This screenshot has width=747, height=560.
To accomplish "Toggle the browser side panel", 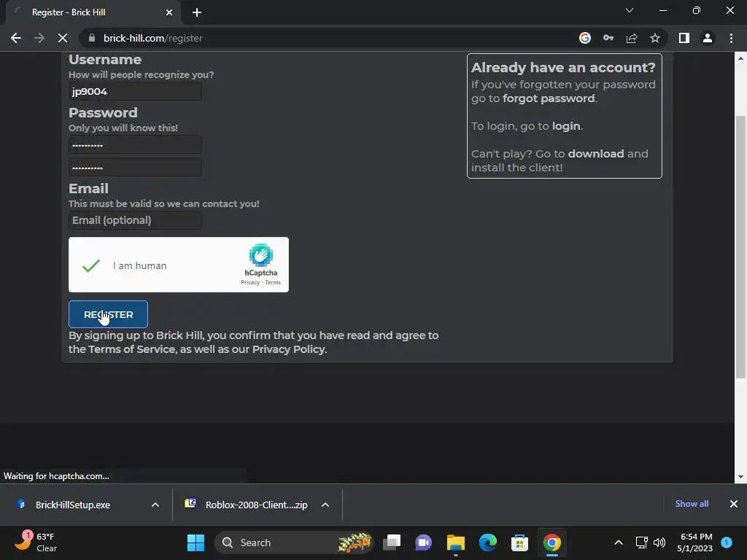I will (x=684, y=38).
